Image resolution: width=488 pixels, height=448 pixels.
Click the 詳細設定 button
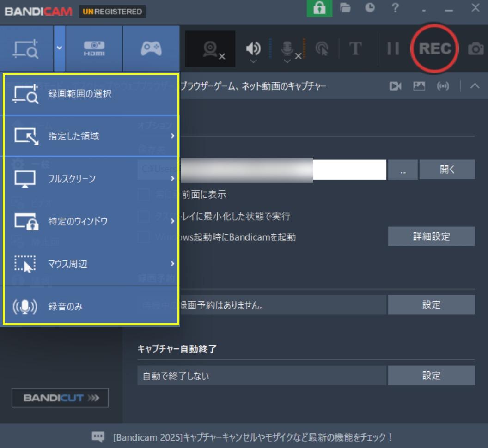tap(431, 236)
